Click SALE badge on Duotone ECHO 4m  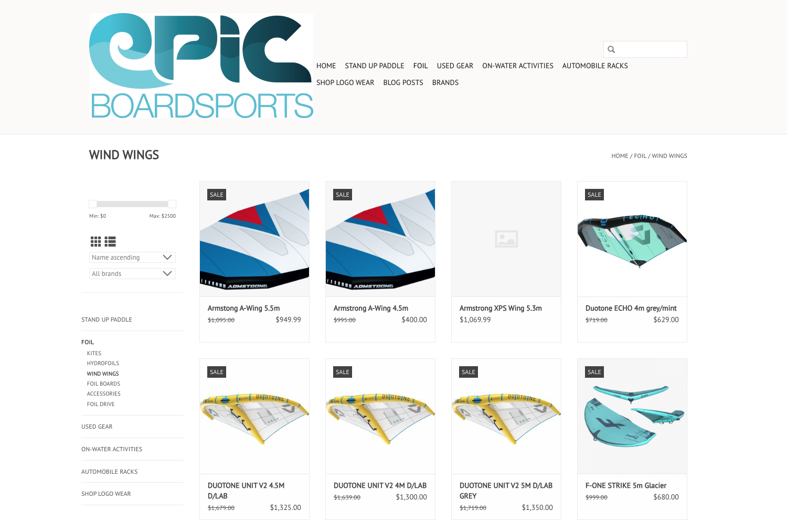pos(594,195)
